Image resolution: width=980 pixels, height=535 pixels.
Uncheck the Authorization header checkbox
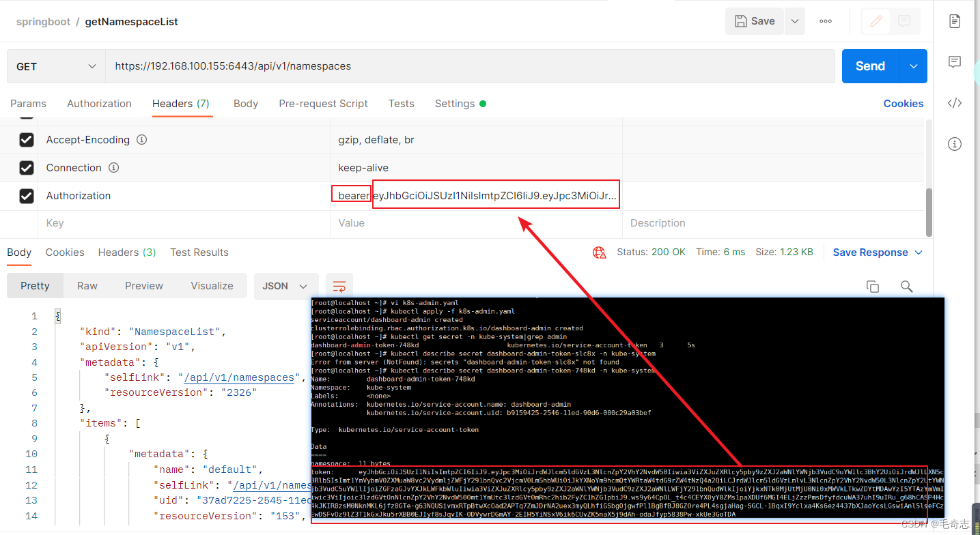pyautogui.click(x=26, y=196)
